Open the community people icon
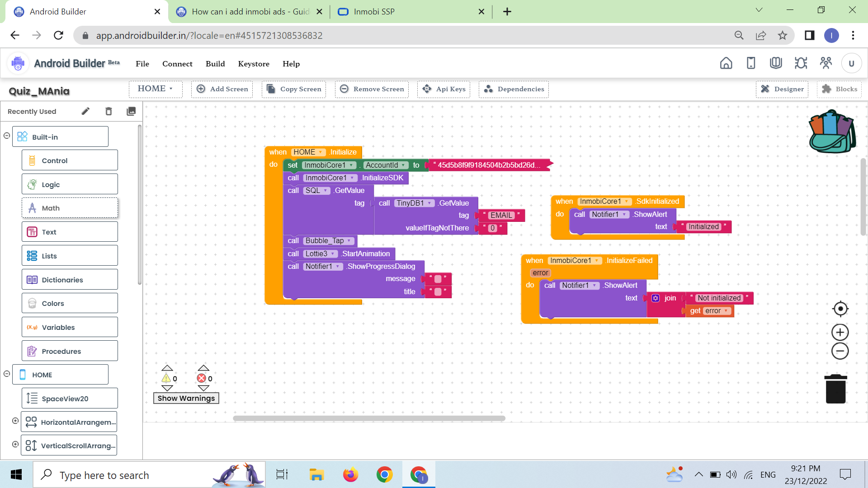The width and height of the screenshot is (868, 488). (x=826, y=63)
